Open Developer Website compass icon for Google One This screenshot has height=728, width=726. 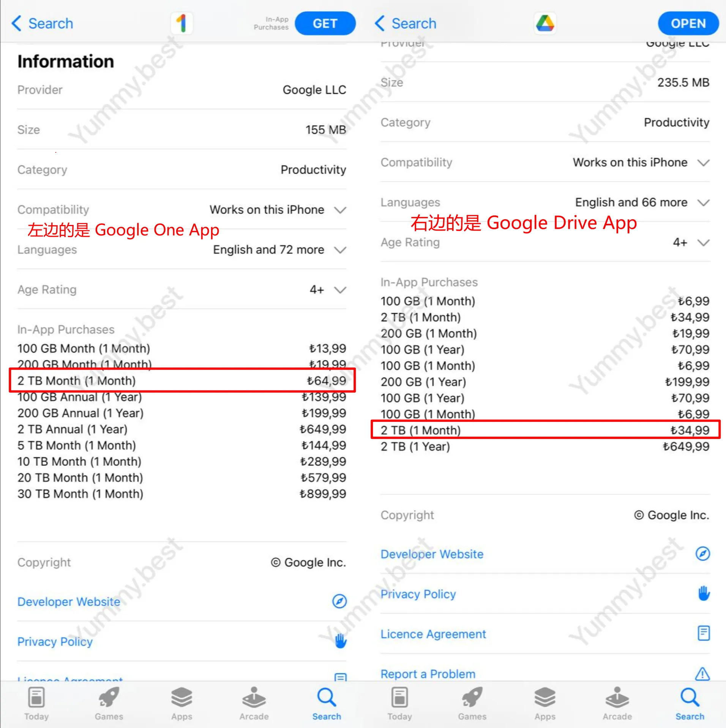(x=339, y=601)
